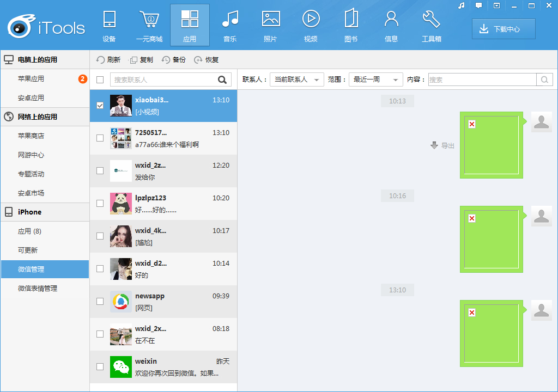The width and height of the screenshot is (558, 392).
Task: Check the wxid_4k... contact checkbox
Action: pos(100,236)
